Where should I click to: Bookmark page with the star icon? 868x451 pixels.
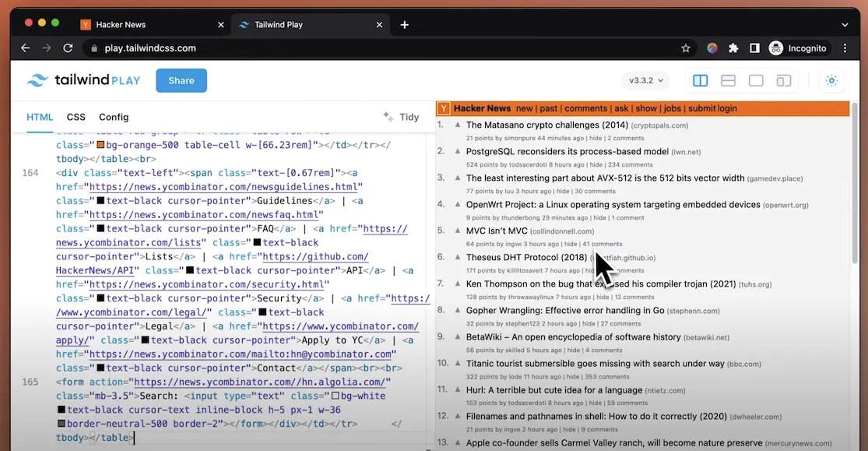[685, 48]
